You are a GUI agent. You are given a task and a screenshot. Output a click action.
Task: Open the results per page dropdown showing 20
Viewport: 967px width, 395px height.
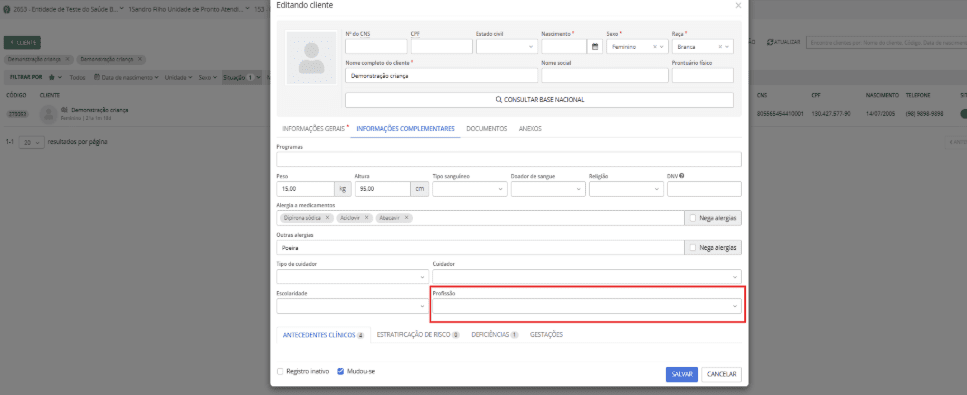31,143
